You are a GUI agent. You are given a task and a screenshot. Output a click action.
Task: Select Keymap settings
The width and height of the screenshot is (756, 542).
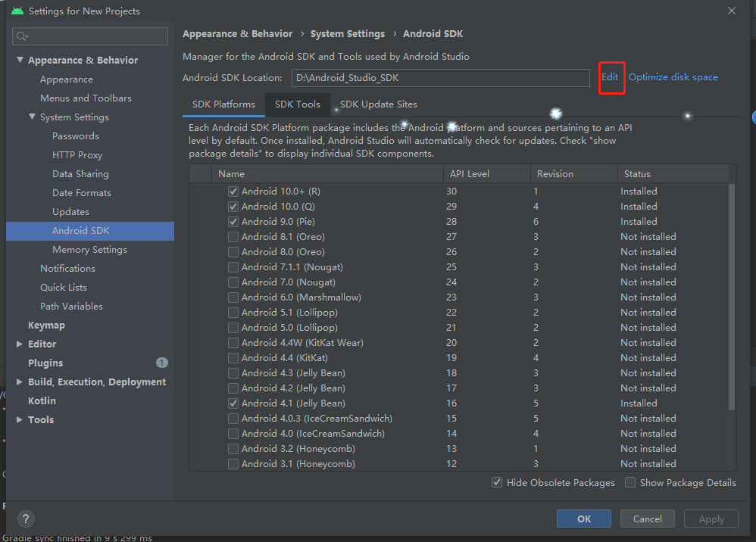tap(46, 326)
